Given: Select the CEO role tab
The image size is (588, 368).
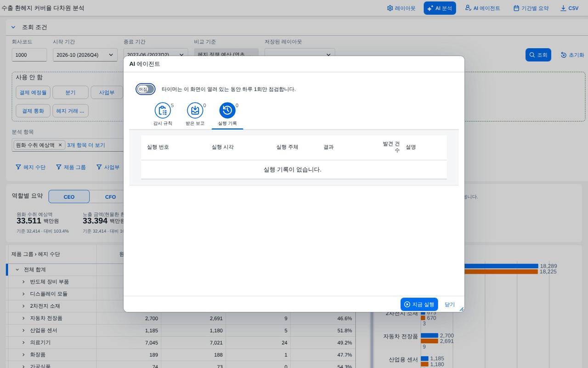Looking at the screenshot, I should (x=69, y=197).
